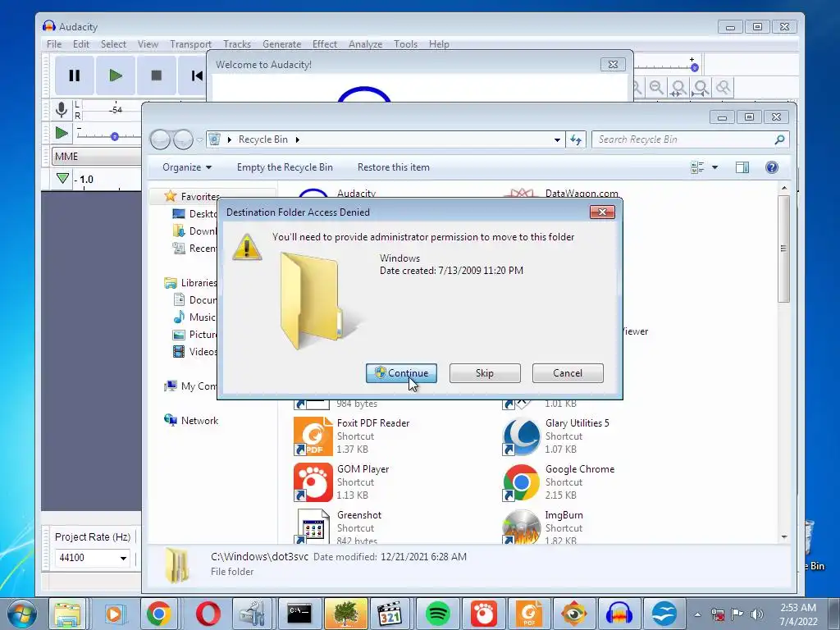The height and width of the screenshot is (630, 840).
Task: Select the Google Chrome shortcut icon
Action: [522, 482]
